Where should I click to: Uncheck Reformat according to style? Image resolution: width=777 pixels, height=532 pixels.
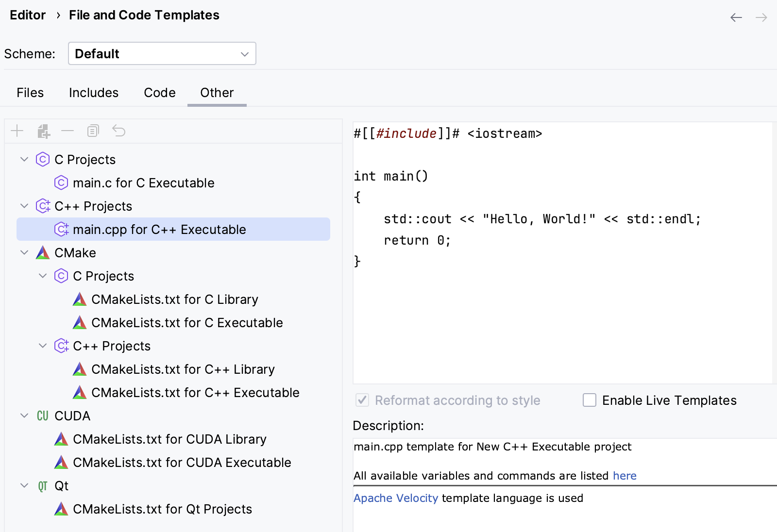coord(362,400)
